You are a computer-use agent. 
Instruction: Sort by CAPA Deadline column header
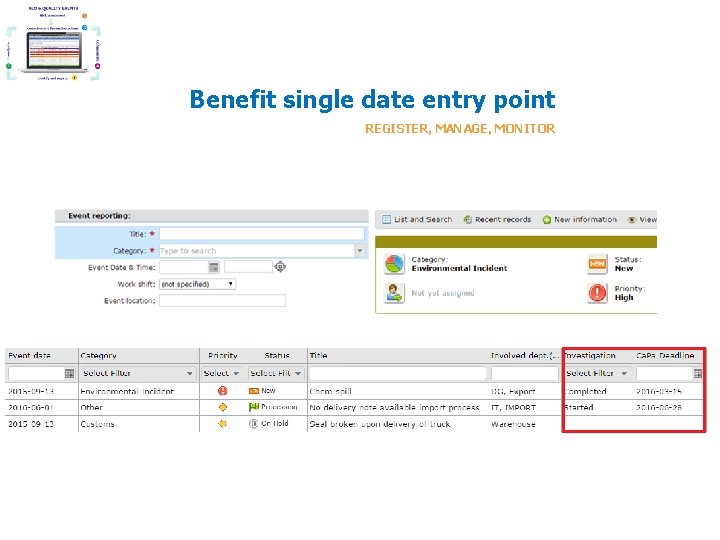(665, 355)
